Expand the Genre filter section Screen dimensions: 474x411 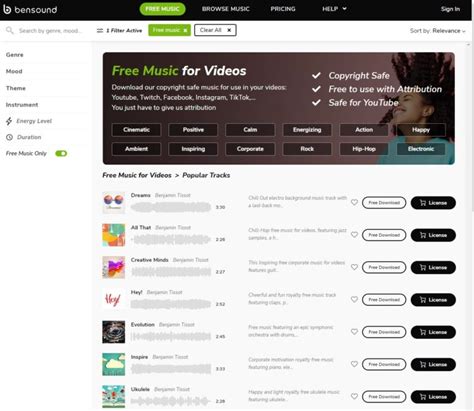tap(15, 55)
